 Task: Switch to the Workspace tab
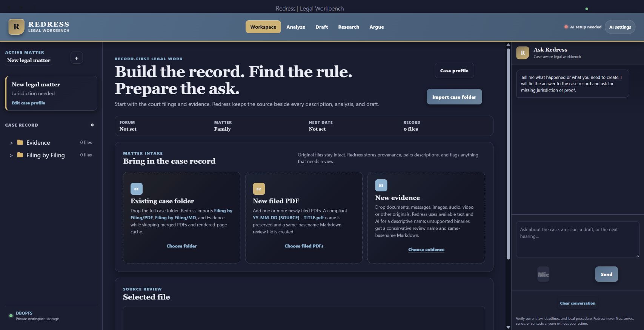coord(263,27)
